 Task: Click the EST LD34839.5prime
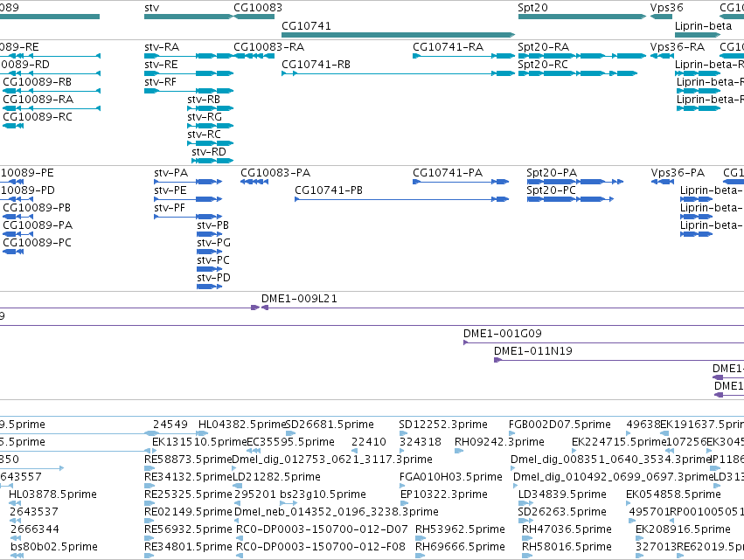click(x=562, y=494)
